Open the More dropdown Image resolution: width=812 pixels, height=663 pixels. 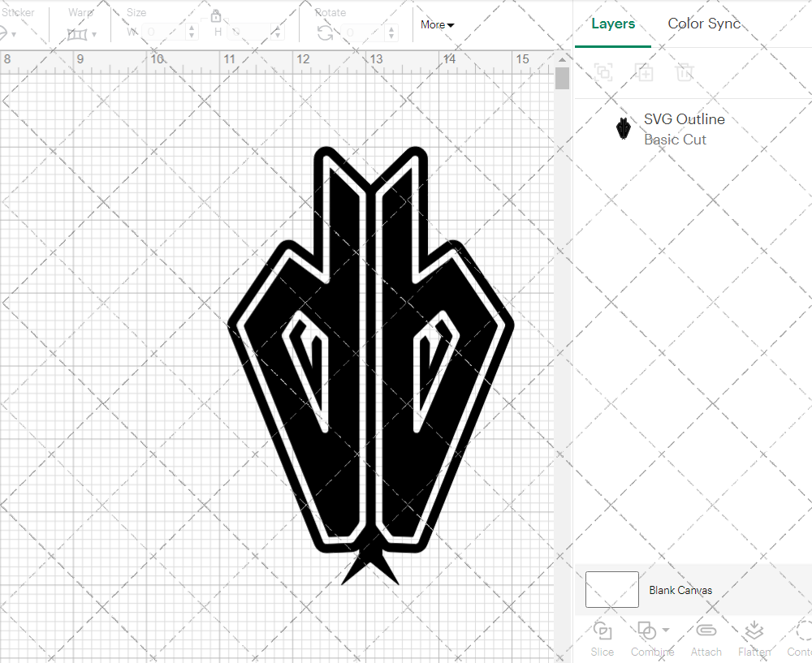point(436,24)
